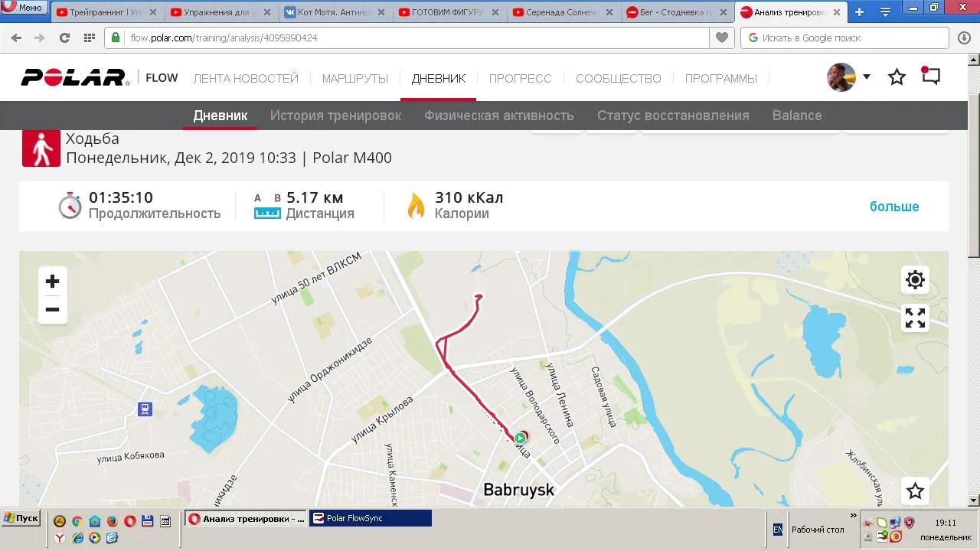Click the green route start marker
Image resolution: width=980 pixels, height=551 pixels.
pos(521,438)
